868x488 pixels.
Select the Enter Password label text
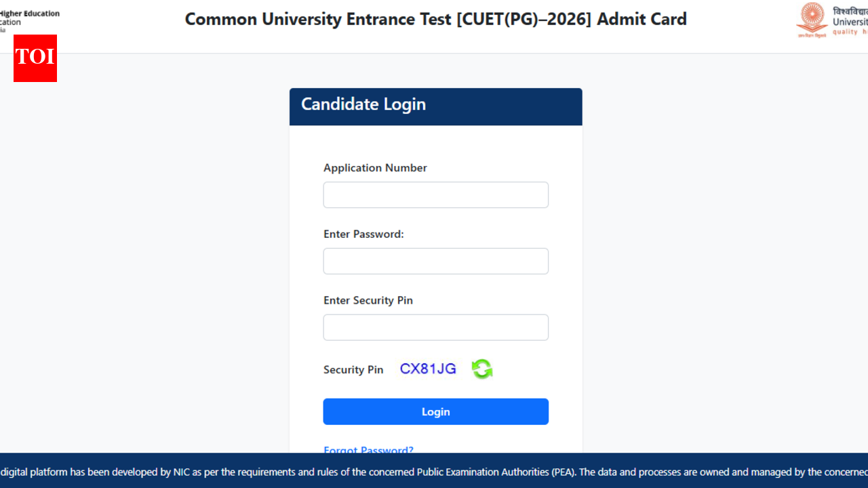point(363,234)
